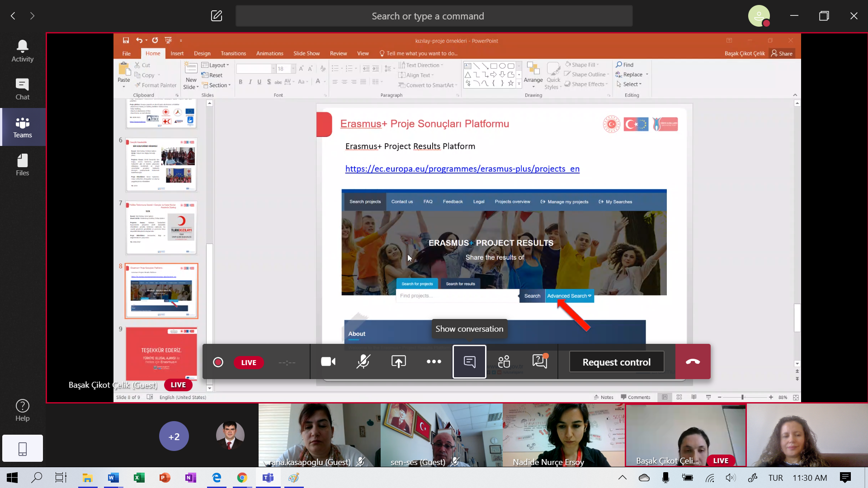868x488 pixels.
Task: Show meeting participants panel
Action: pyautogui.click(x=504, y=362)
